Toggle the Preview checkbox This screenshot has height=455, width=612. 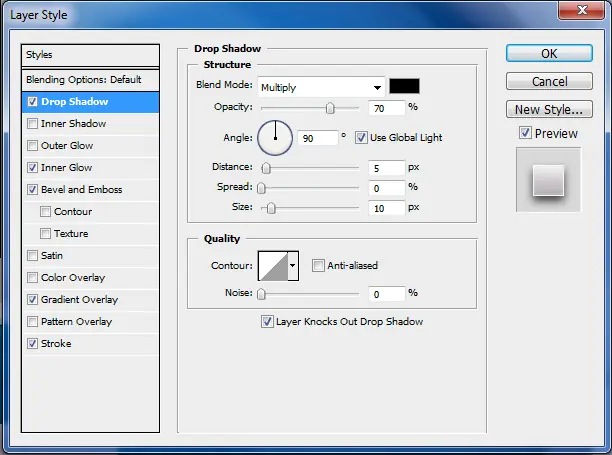tap(525, 133)
